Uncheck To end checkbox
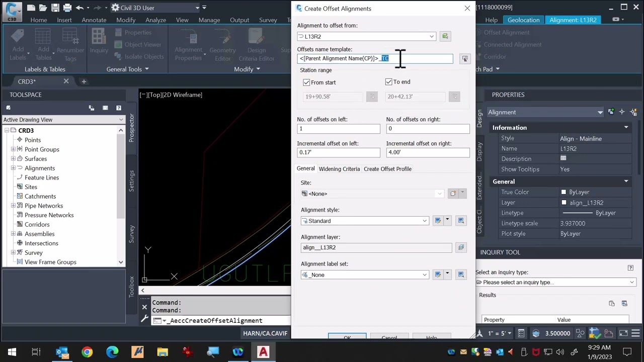 point(388,82)
